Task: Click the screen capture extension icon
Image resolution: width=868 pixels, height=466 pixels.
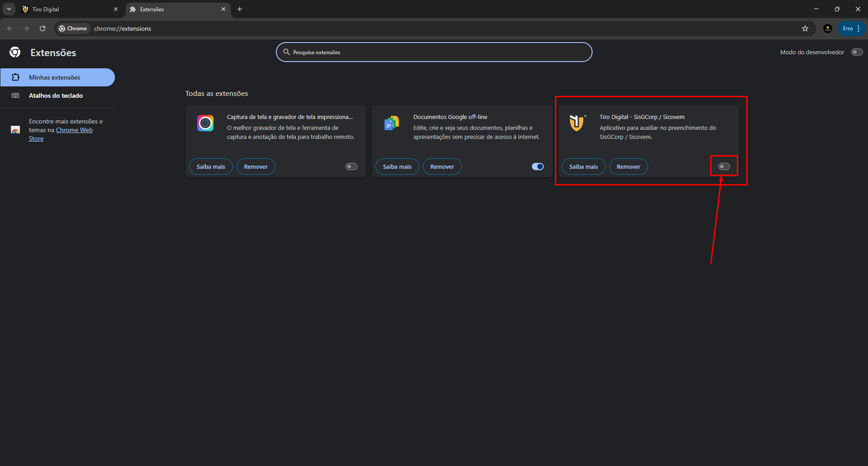Action: (x=205, y=123)
